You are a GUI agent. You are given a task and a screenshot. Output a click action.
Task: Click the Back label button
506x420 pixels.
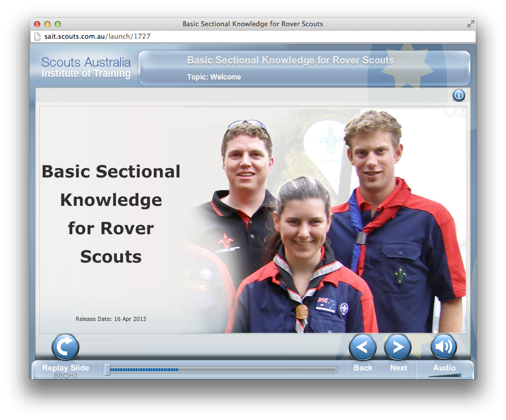click(x=363, y=368)
